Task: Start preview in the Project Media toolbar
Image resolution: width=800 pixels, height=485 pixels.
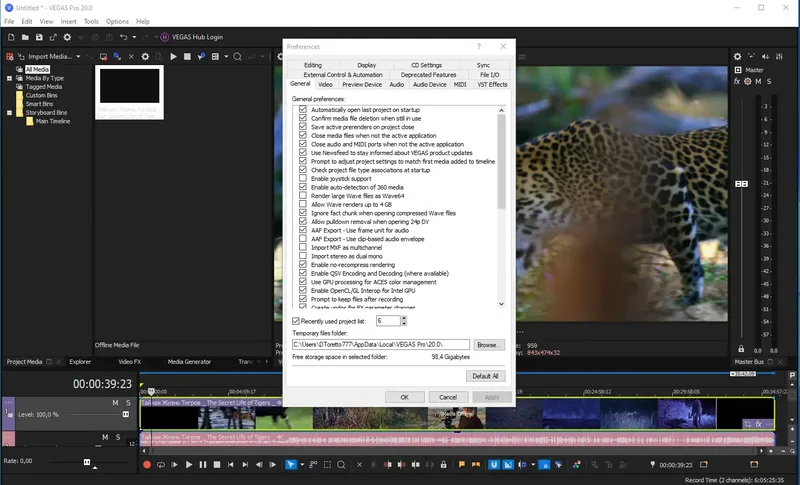Action: pyautogui.click(x=173, y=57)
